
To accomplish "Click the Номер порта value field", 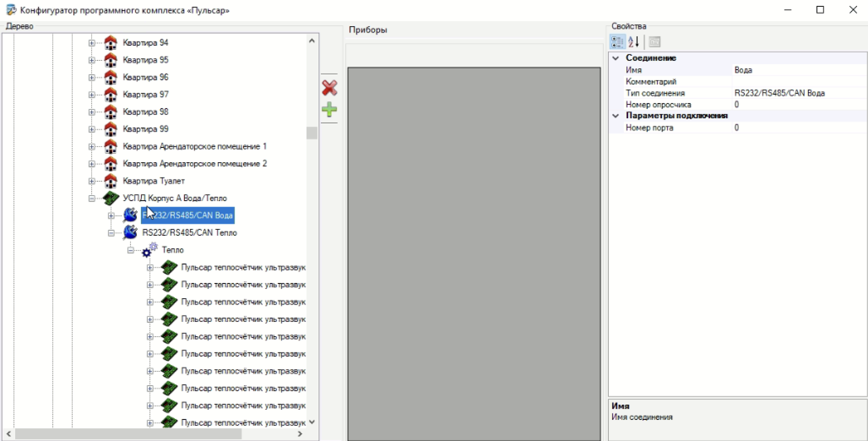I will point(798,128).
